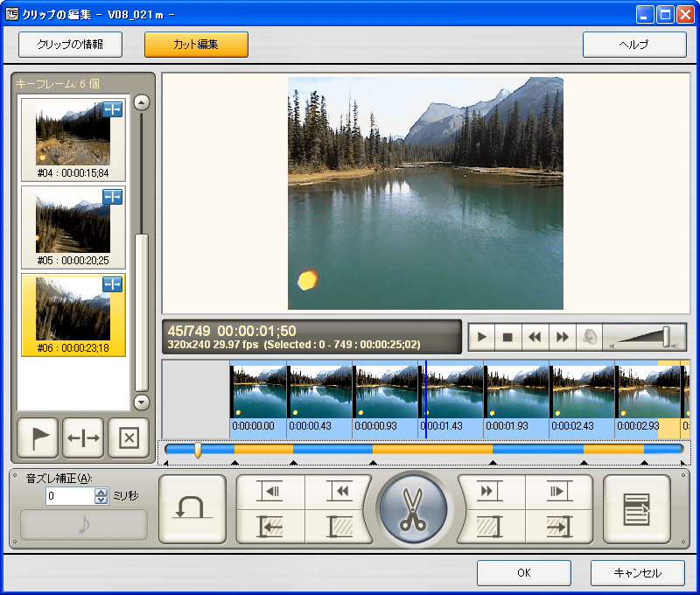This screenshot has width=700, height=595.
Task: Play the clip preview
Action: point(482,337)
